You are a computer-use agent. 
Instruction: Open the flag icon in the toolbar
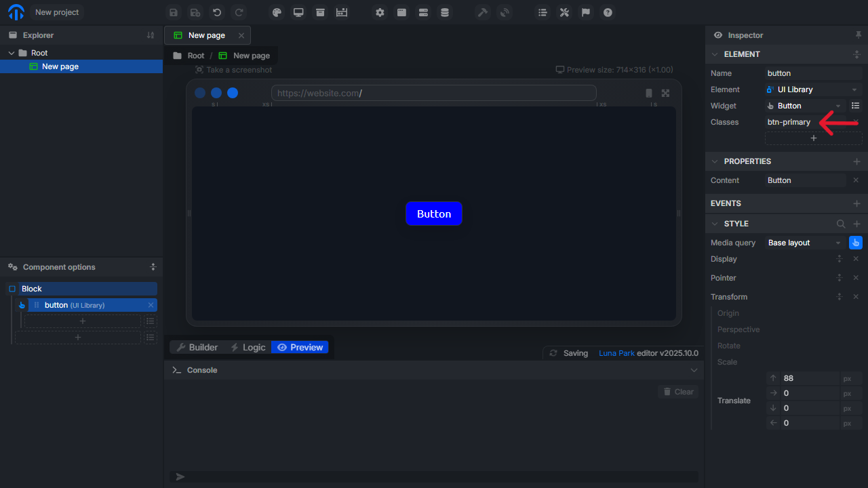coord(586,12)
